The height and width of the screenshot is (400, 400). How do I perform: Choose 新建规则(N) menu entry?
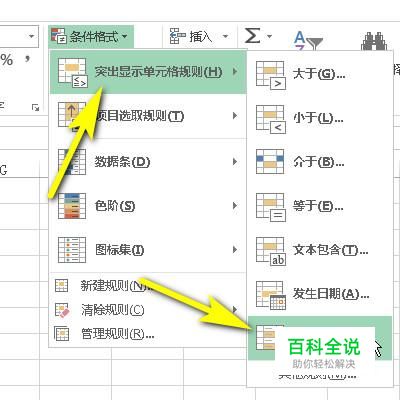pos(148,286)
